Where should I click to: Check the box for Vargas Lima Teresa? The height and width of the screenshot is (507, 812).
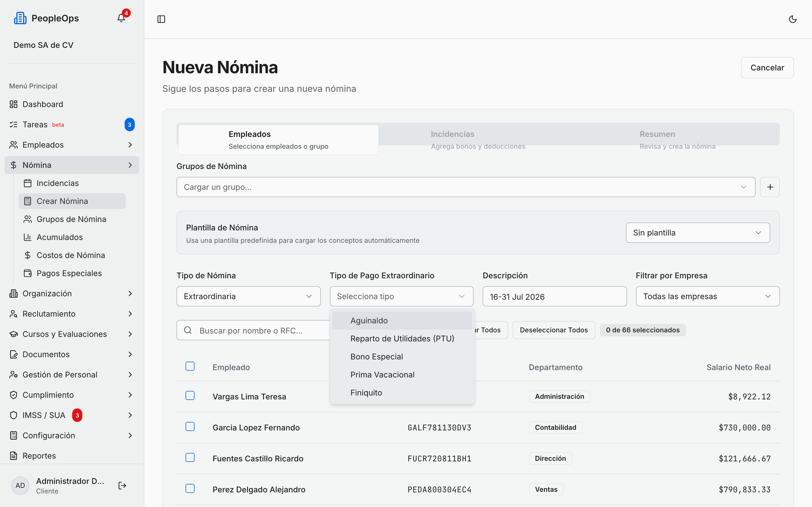point(190,396)
